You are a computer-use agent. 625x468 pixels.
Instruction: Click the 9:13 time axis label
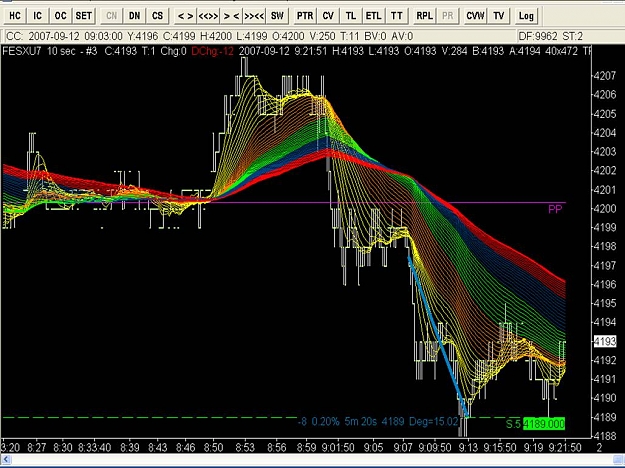pyautogui.click(x=468, y=447)
